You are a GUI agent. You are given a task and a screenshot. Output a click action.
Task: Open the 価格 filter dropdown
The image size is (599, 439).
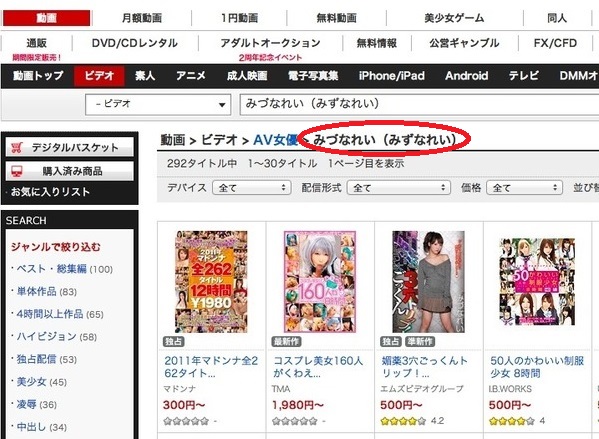(524, 188)
